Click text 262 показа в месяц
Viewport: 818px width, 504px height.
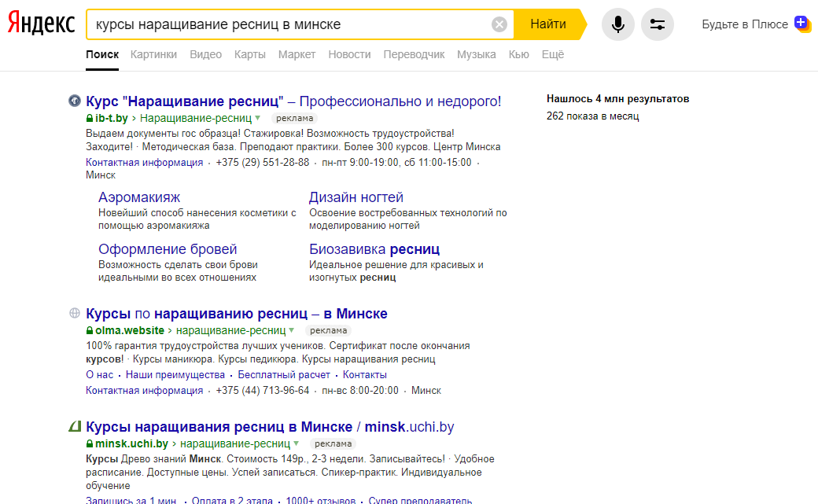pos(592,116)
